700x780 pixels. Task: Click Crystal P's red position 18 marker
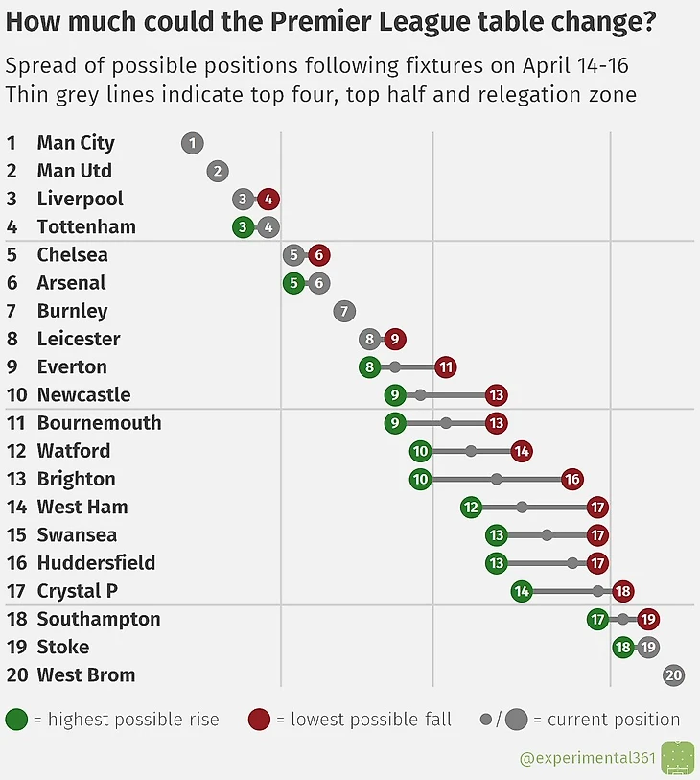(623, 591)
